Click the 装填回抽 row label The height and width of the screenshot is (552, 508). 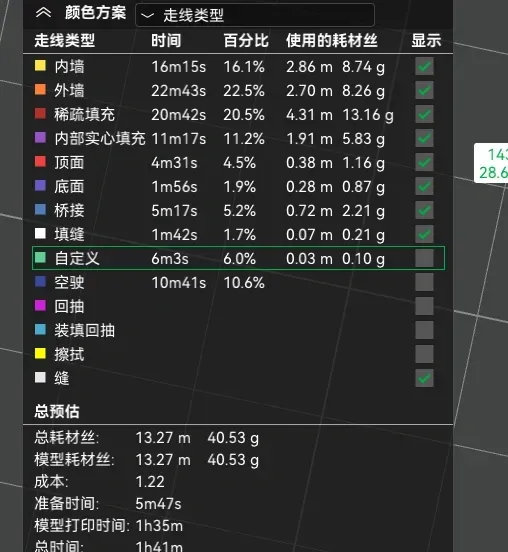click(x=84, y=331)
